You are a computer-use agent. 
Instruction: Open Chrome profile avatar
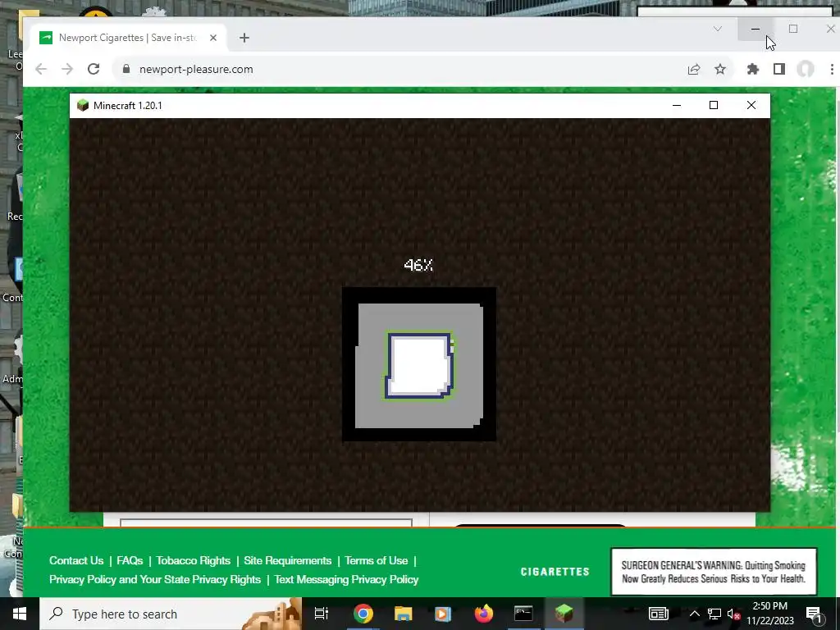point(806,69)
